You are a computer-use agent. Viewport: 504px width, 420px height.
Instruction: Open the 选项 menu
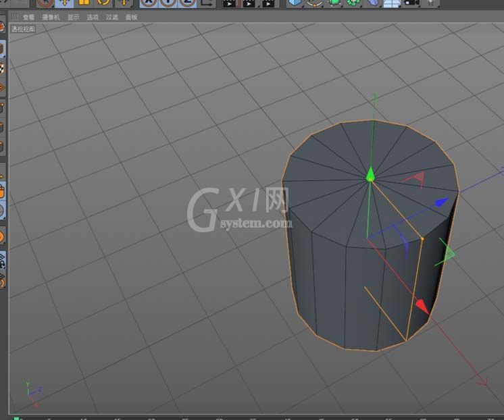click(x=93, y=18)
